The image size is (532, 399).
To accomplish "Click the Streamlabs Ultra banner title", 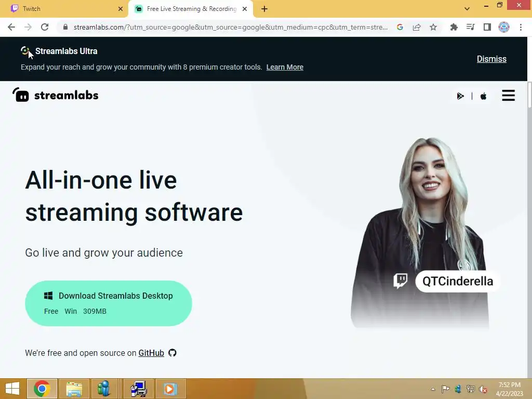I will 66,51.
